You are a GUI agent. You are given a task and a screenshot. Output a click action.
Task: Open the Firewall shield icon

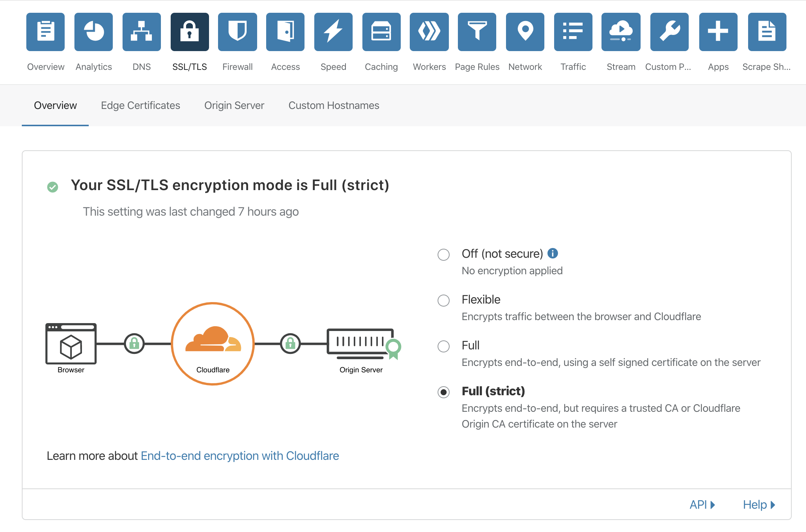pos(238,32)
